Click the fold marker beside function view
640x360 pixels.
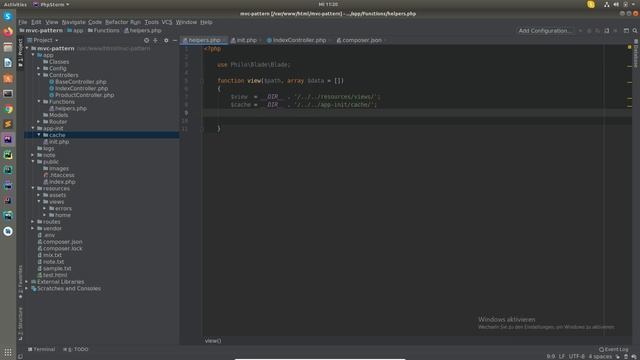coord(201,81)
